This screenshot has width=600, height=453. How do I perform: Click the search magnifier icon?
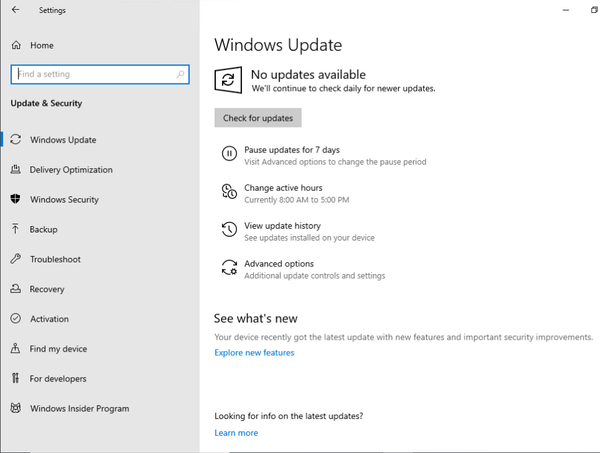pos(180,74)
